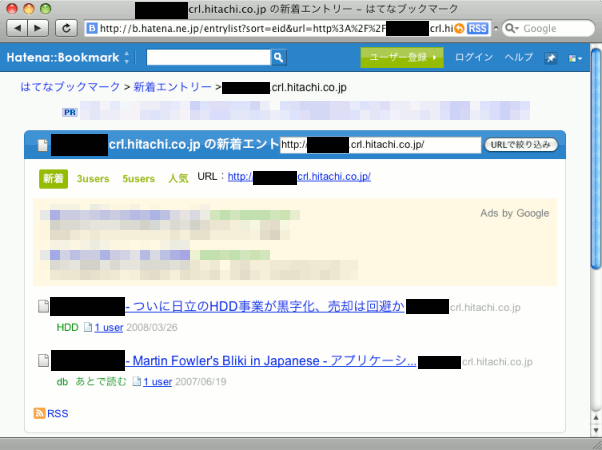Click the date text 2008/03/26
The image size is (602, 450).
(x=152, y=328)
